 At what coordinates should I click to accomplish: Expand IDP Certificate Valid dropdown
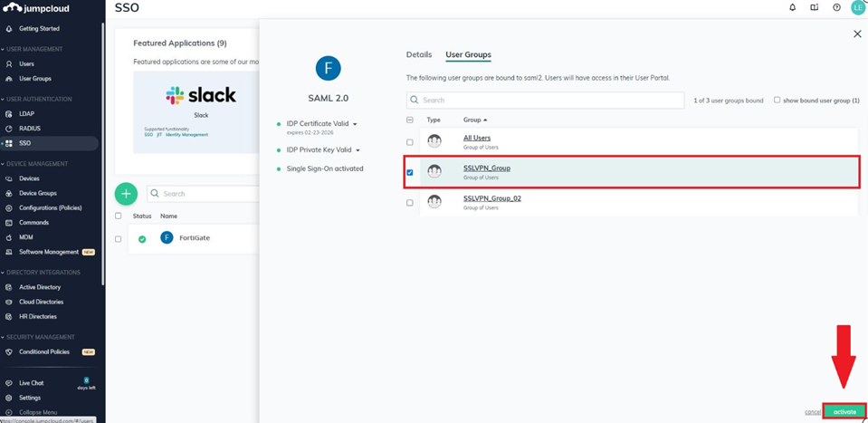(x=355, y=124)
